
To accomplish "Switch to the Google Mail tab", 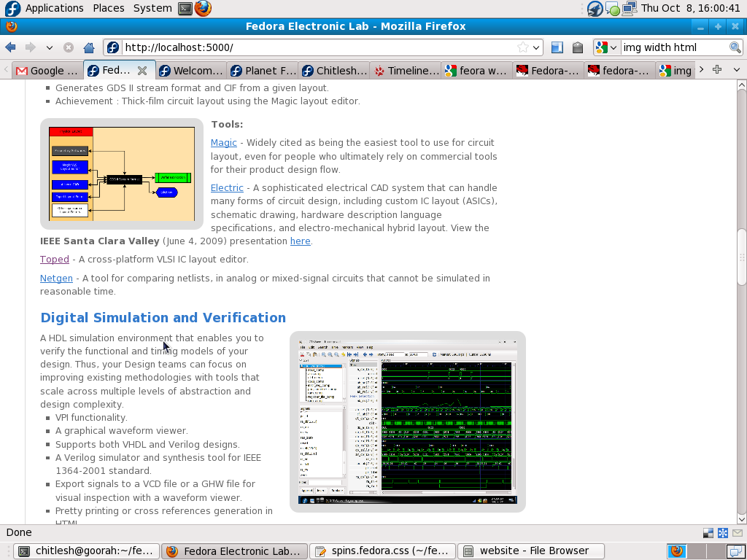I will 47,71.
